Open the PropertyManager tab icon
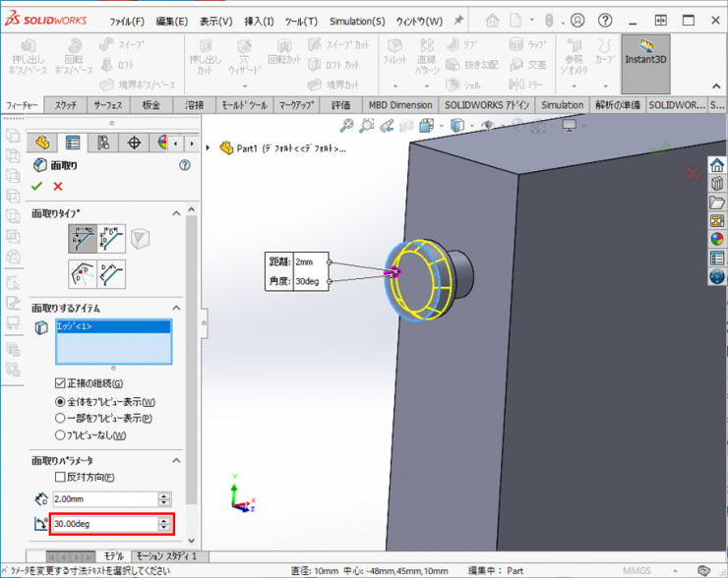Viewport: 728px width, 578px height. point(73,144)
